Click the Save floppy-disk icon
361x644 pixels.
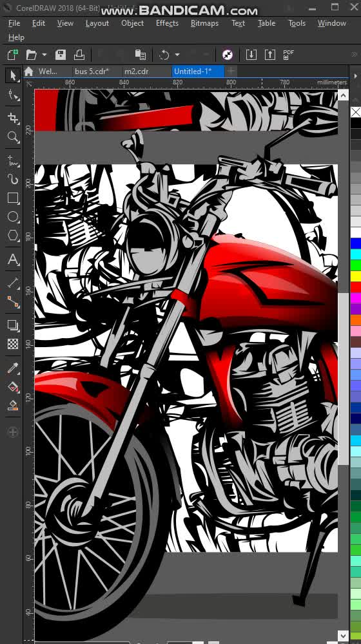(61, 55)
